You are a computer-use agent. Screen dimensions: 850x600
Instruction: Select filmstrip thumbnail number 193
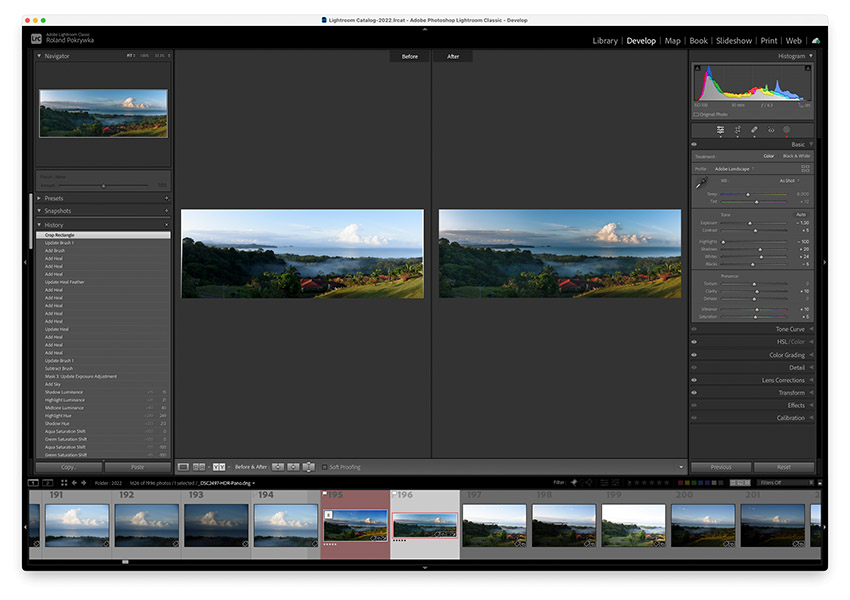coord(215,524)
